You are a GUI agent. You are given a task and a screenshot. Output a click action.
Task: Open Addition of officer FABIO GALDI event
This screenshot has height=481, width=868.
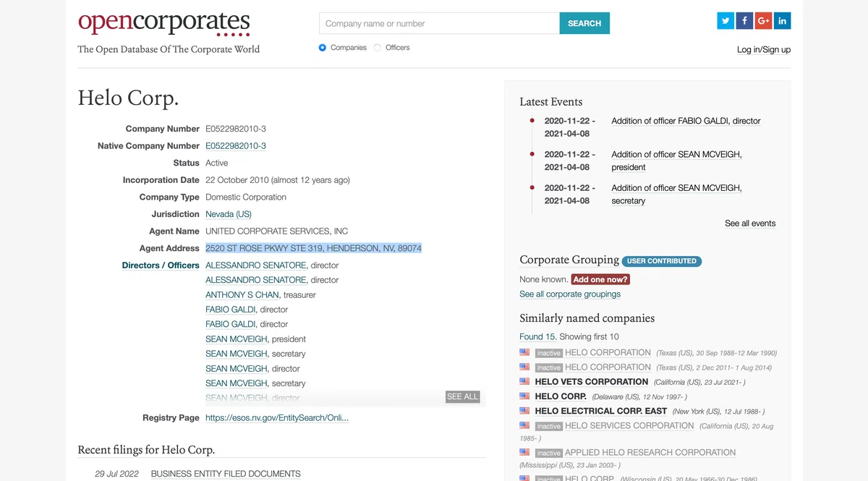pos(686,121)
